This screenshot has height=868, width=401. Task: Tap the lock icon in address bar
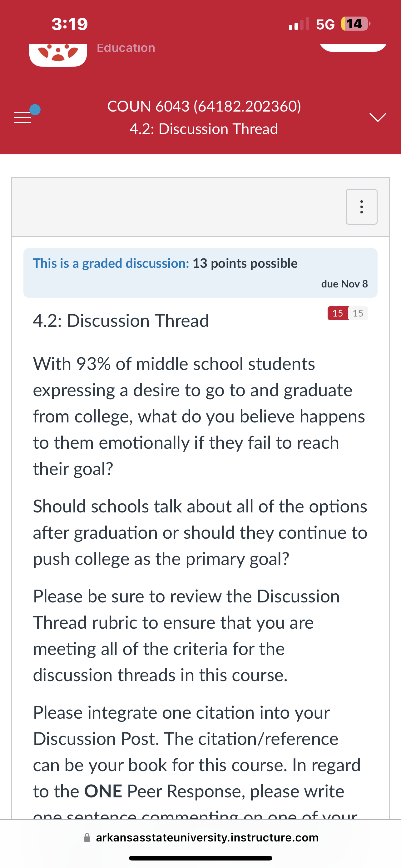87,837
